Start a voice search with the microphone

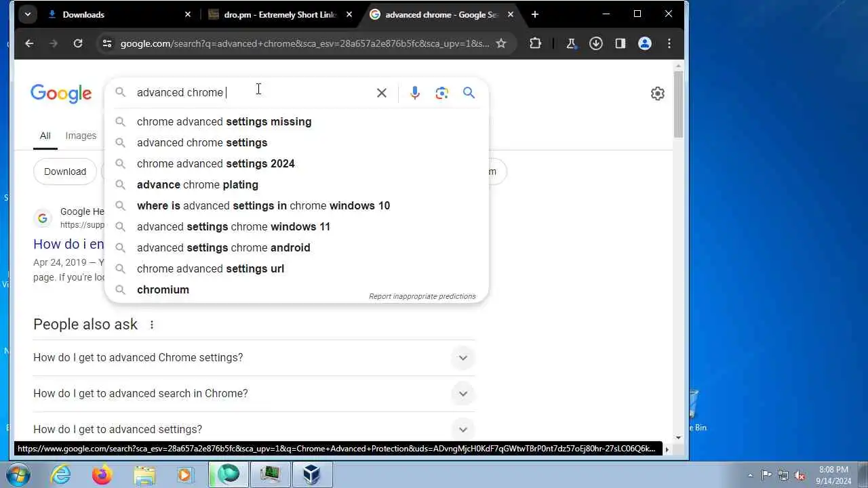click(x=415, y=93)
